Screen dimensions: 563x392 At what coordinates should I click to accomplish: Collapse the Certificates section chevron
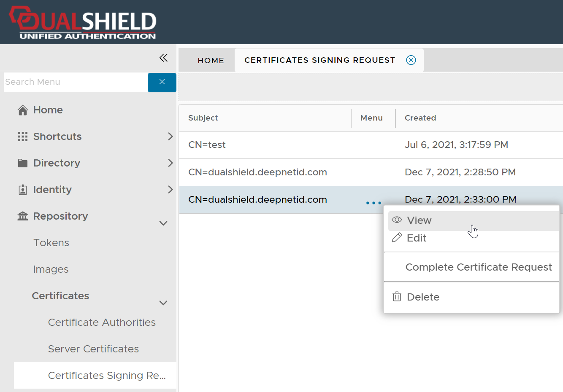(x=163, y=303)
